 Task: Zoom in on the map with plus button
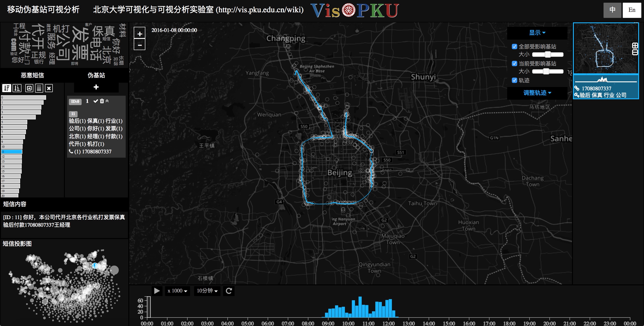click(140, 34)
